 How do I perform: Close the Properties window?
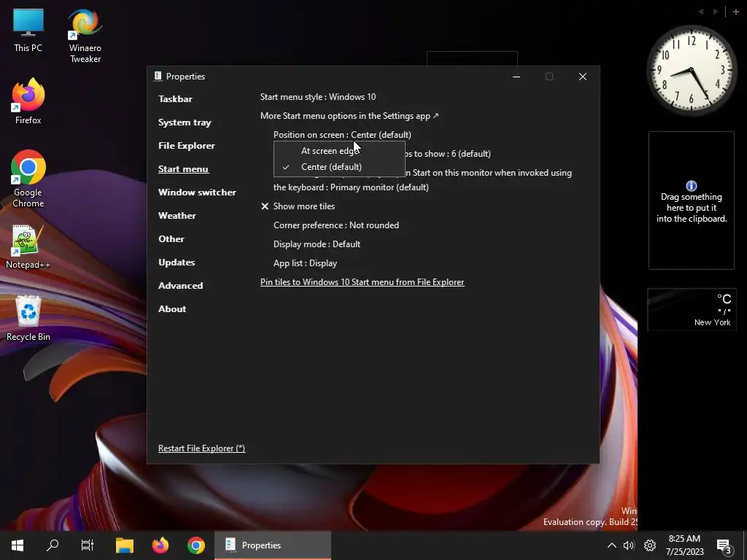[x=583, y=77]
